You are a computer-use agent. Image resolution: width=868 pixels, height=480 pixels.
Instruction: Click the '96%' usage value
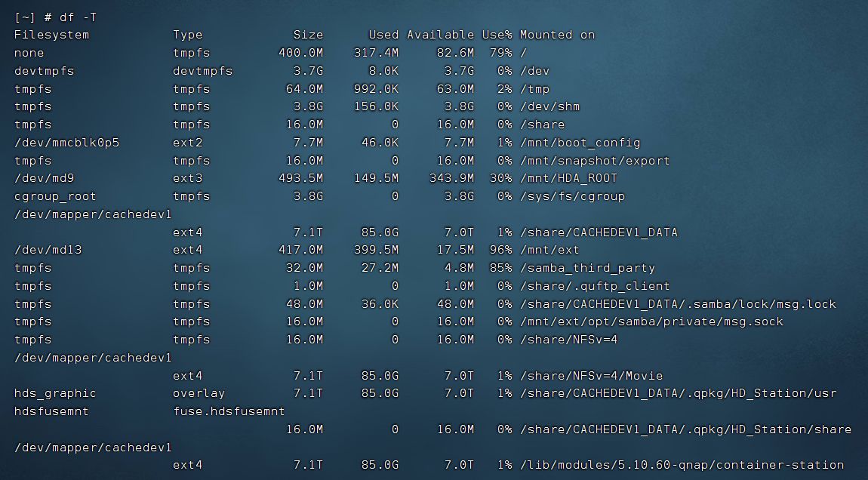(501, 251)
